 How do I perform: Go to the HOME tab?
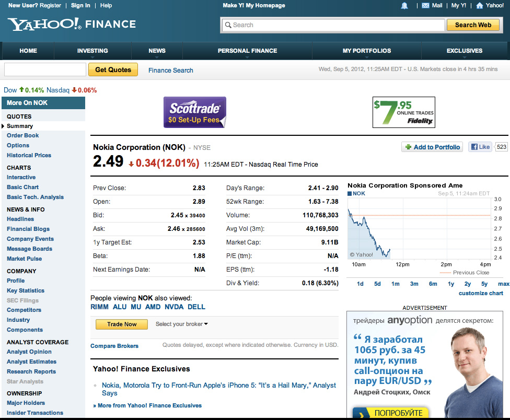pyautogui.click(x=28, y=51)
